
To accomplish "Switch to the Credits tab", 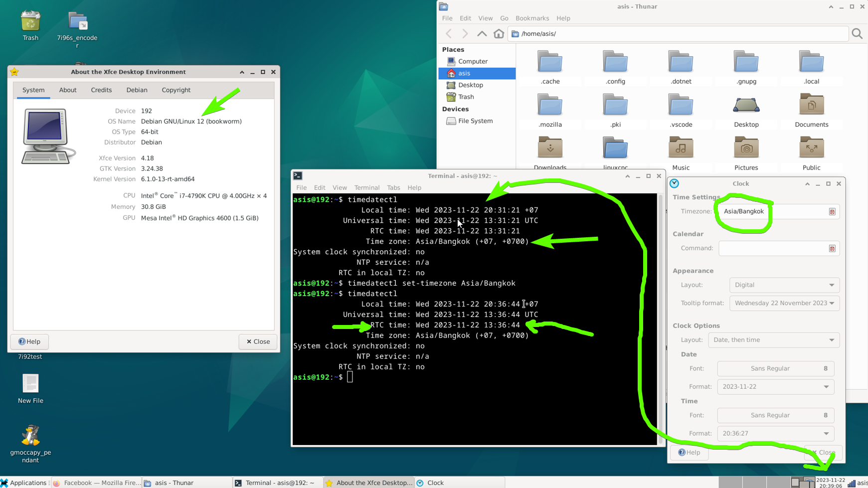I will click(101, 90).
